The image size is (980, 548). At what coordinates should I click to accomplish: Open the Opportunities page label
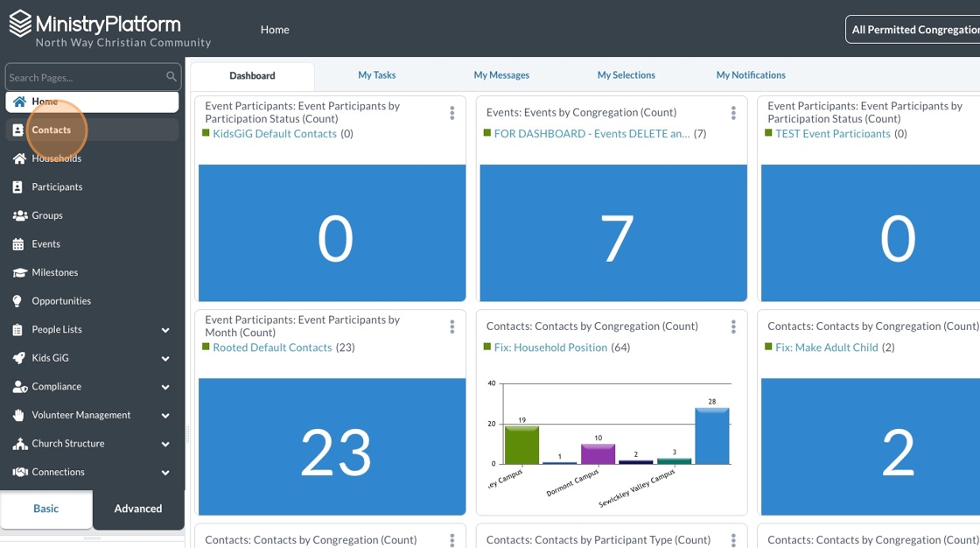tap(61, 301)
